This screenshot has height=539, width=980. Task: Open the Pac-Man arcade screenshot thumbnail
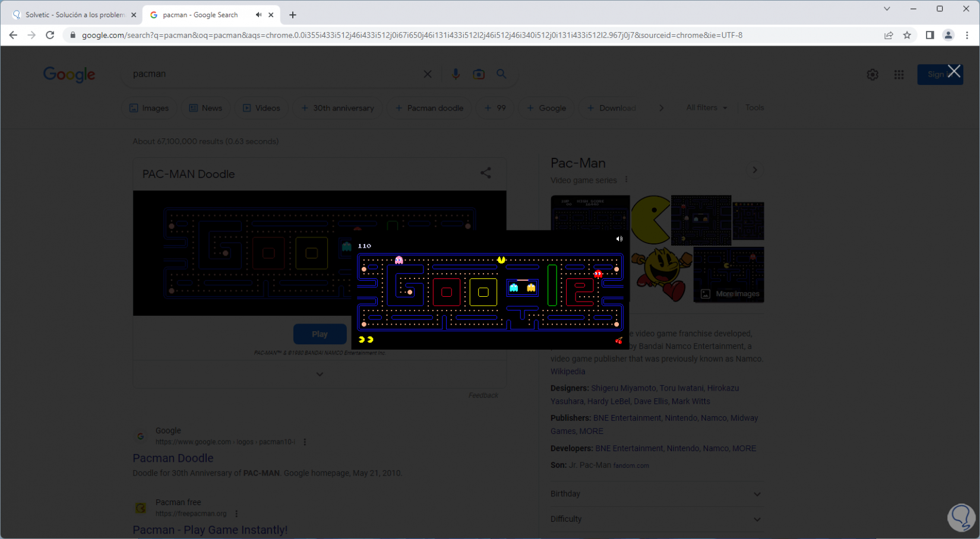click(590, 213)
